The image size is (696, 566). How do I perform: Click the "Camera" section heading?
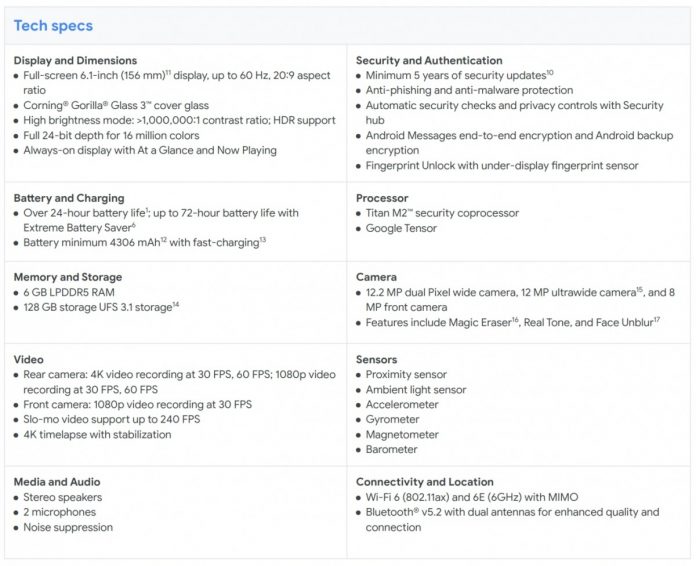tap(377, 276)
